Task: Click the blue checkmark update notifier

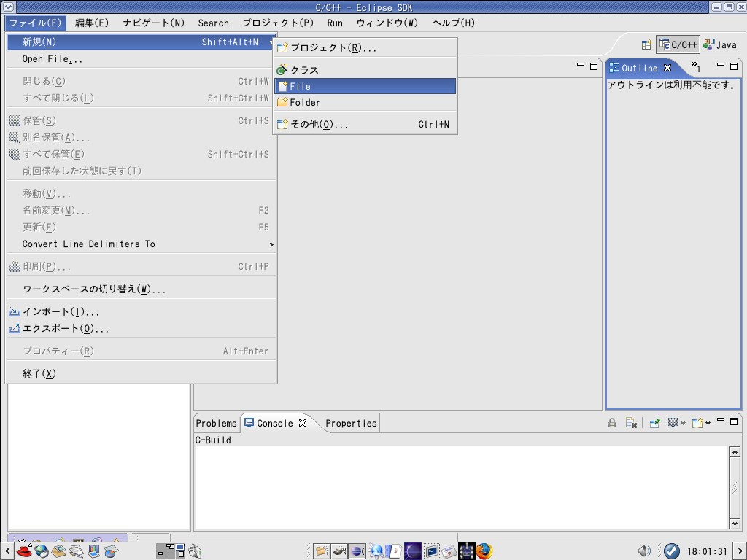Action: 672,551
